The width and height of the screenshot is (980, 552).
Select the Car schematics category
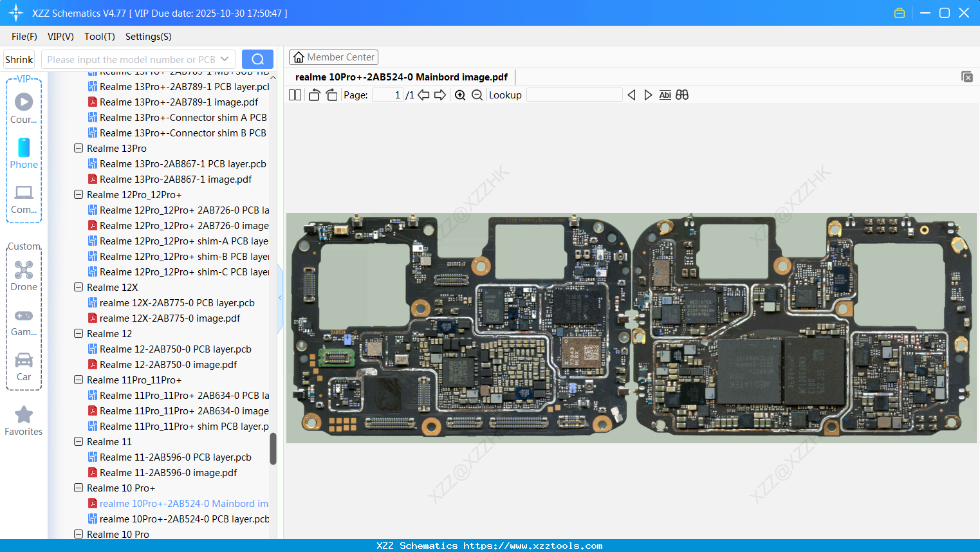23,365
